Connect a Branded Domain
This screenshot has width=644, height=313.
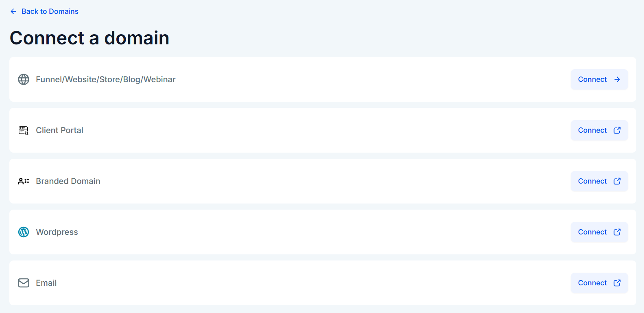click(599, 181)
